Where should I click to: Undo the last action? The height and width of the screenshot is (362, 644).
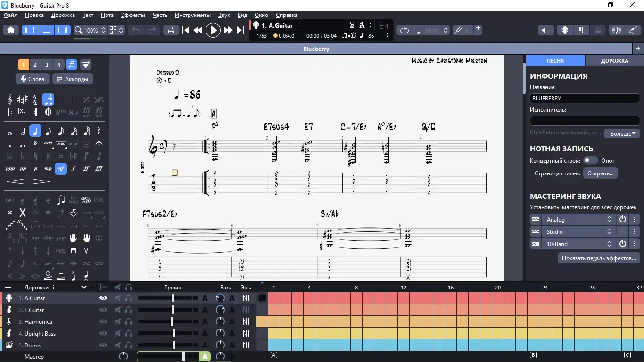click(x=136, y=30)
